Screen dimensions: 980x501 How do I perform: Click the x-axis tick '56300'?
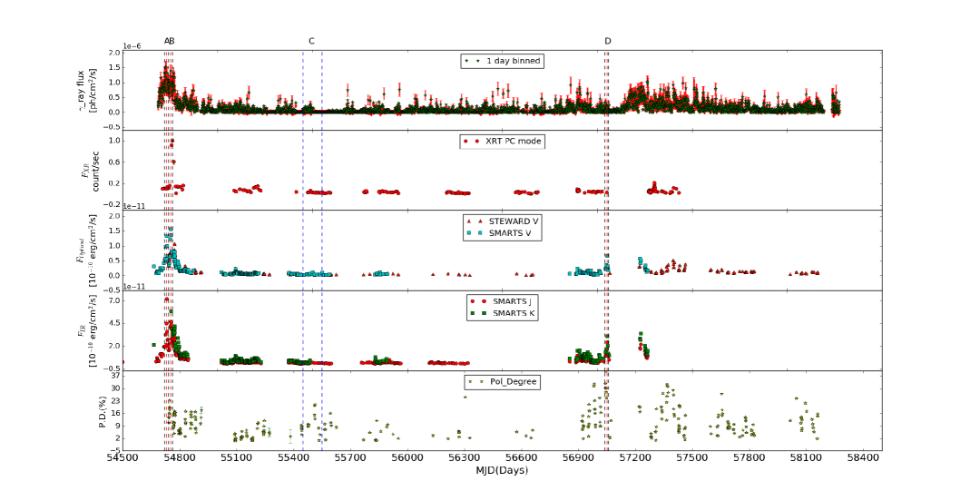click(x=465, y=458)
